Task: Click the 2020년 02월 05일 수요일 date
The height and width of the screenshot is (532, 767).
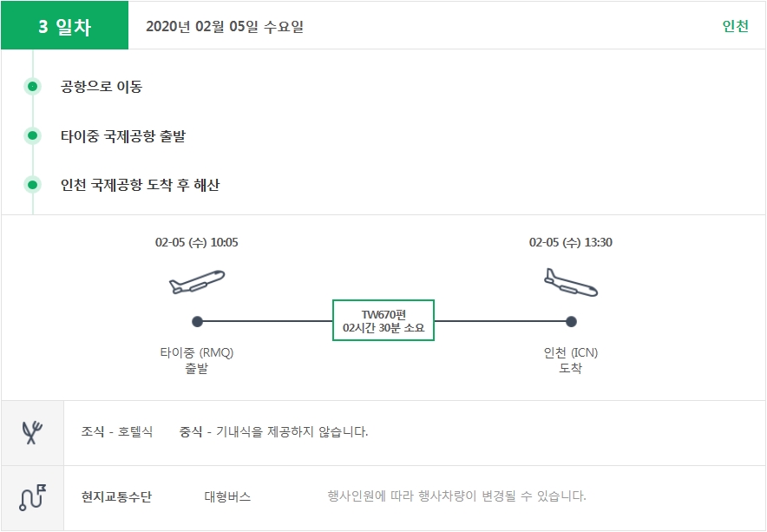Action: click(x=225, y=26)
